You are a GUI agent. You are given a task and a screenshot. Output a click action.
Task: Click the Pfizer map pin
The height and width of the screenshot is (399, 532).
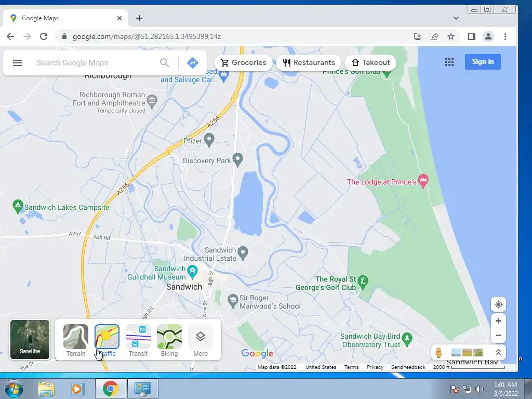tap(209, 140)
